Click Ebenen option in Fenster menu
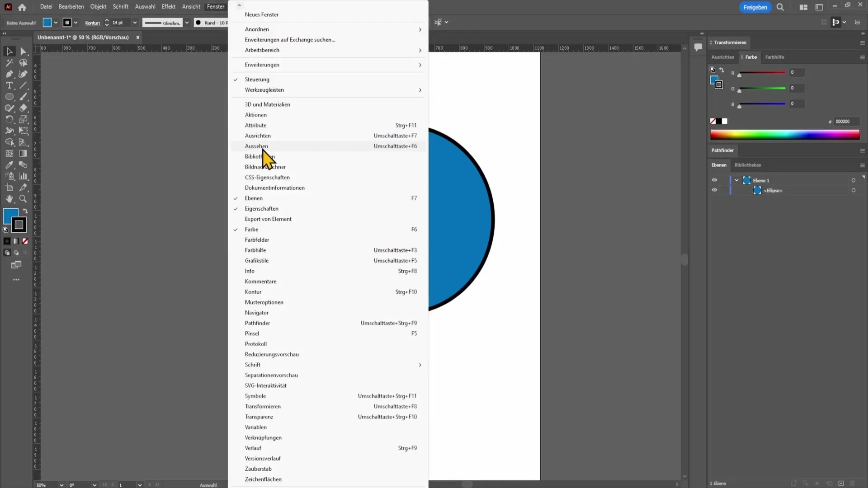The height and width of the screenshot is (488, 868). [253, 198]
